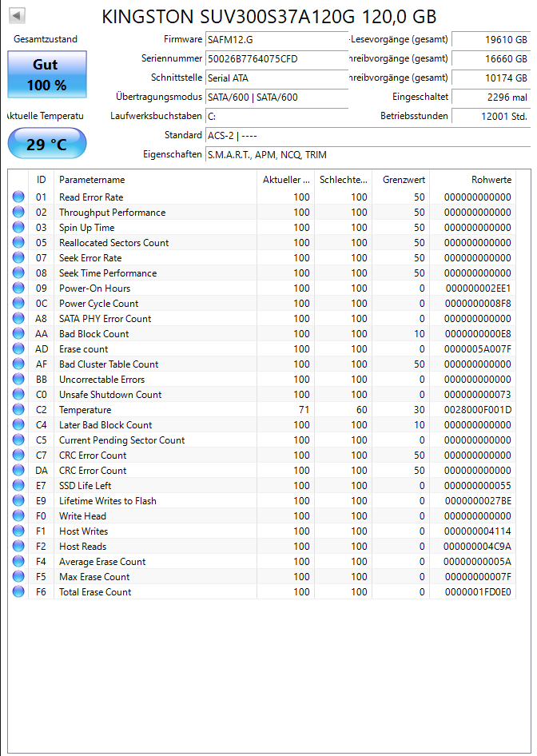Screen dimensions: 537x756
Task: Click raw value 0000000008F8 of Power Cycle Count
Action: [478, 303]
